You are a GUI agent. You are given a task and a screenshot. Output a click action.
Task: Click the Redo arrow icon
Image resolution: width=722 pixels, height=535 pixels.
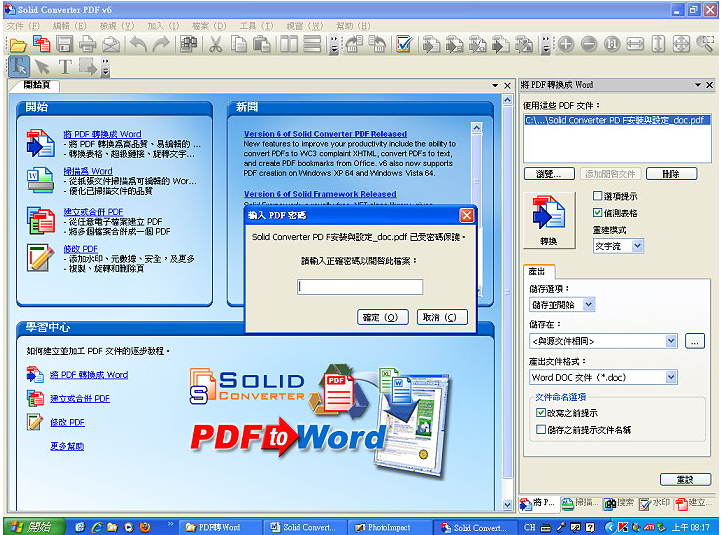(161, 45)
